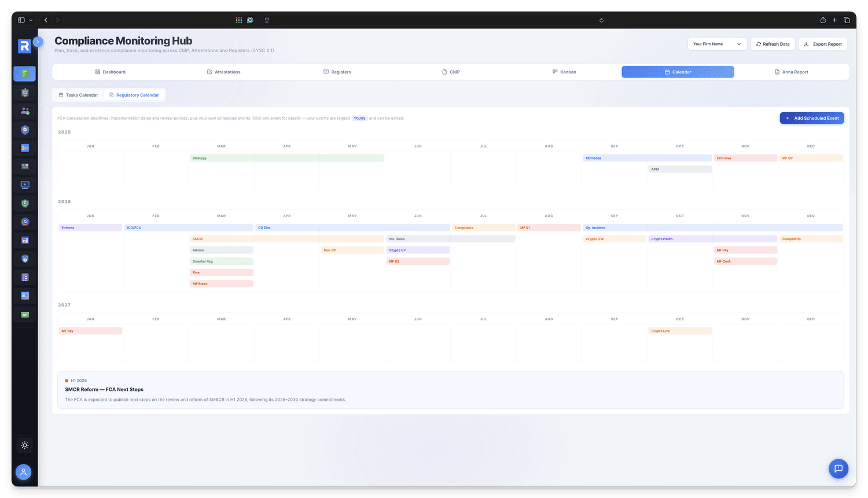This screenshot has width=868, height=498.
Task: Open the Anna Report tab
Action: 791,72
